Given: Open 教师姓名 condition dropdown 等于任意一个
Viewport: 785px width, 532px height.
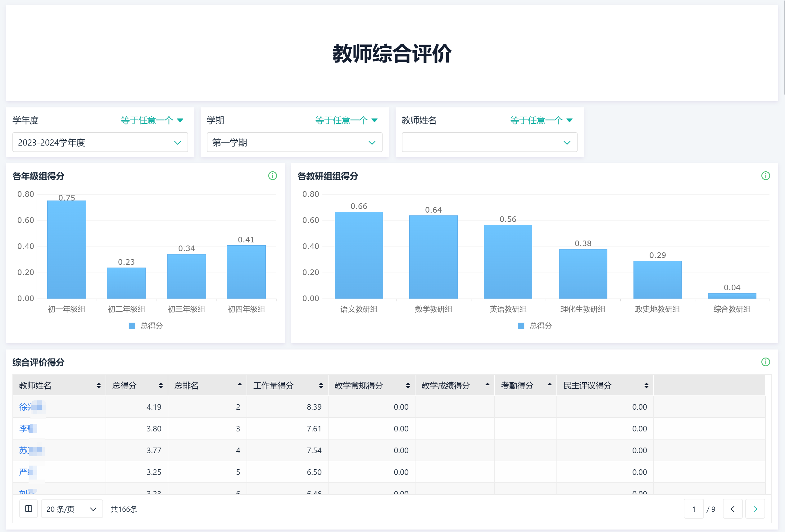Looking at the screenshot, I should click(541, 120).
